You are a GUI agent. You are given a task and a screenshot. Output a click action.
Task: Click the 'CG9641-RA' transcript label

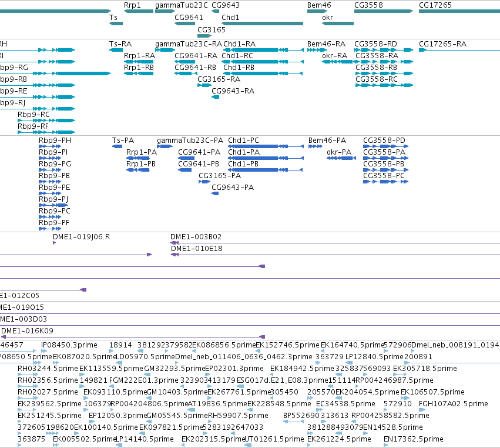click(x=196, y=56)
